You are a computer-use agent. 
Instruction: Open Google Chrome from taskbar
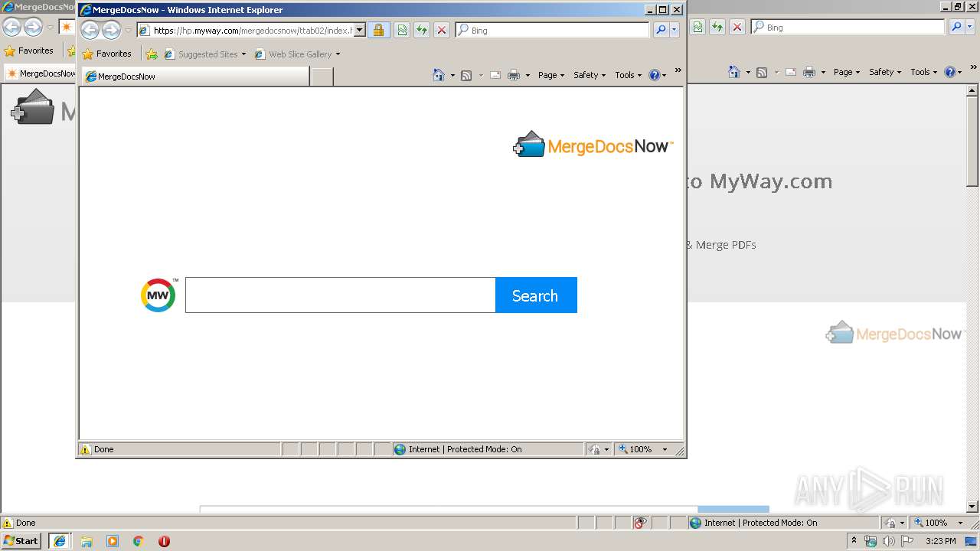pos(138,540)
